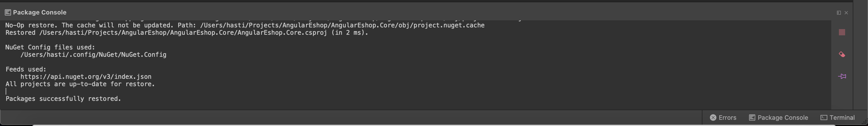Click the 'All projects are up-to-date' line
Image resolution: width=868 pixels, height=126 pixels.
pos(80,84)
